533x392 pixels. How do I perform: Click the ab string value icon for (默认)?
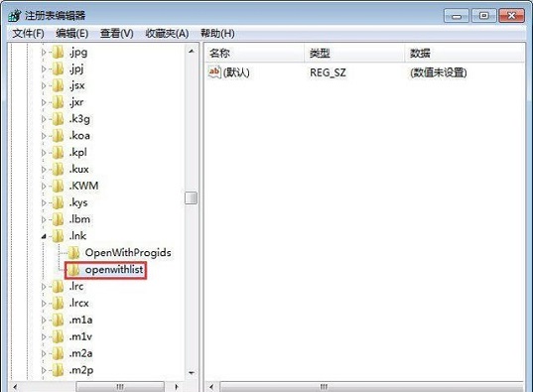pos(214,72)
